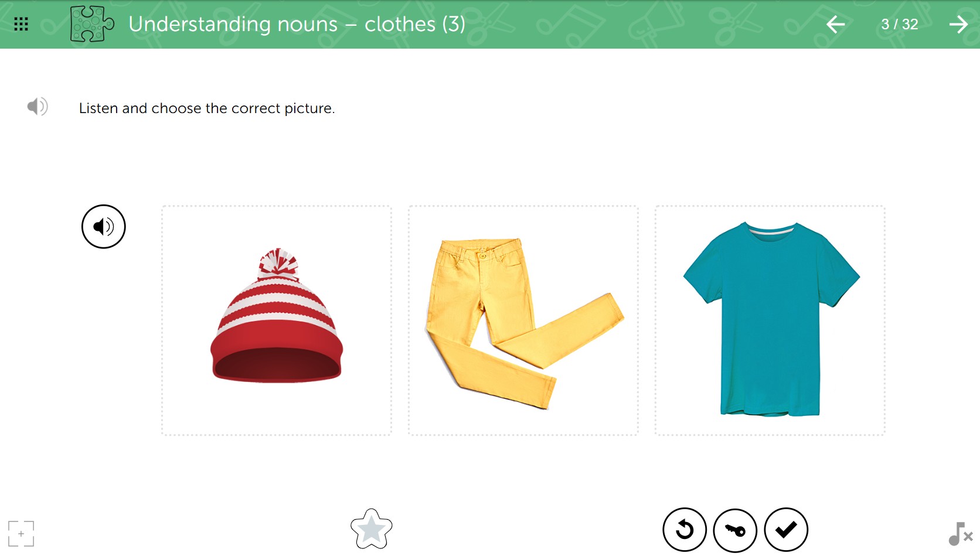Reveal the answer with key button
The height and width of the screenshot is (556, 980).
(x=735, y=530)
